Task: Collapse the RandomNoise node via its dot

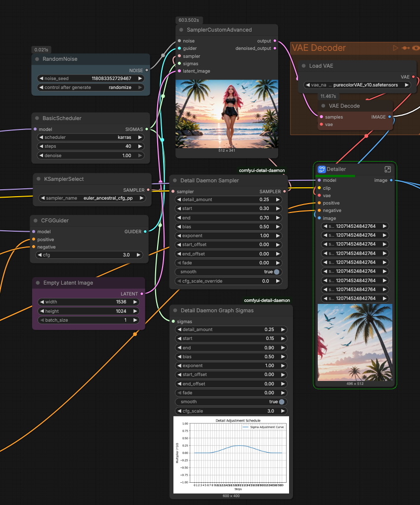Action: [37, 59]
